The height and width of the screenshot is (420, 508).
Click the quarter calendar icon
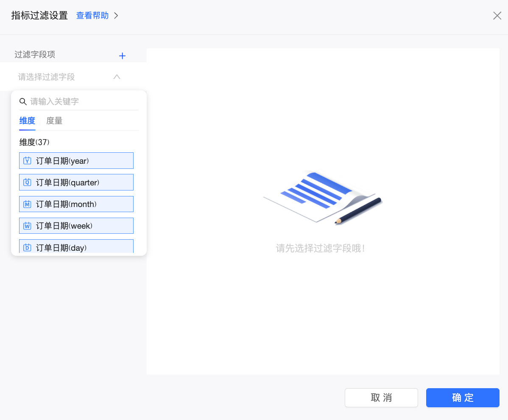[x=27, y=182]
